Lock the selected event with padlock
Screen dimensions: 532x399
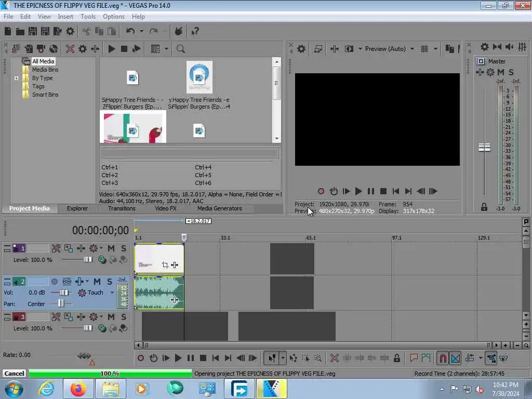396,358
